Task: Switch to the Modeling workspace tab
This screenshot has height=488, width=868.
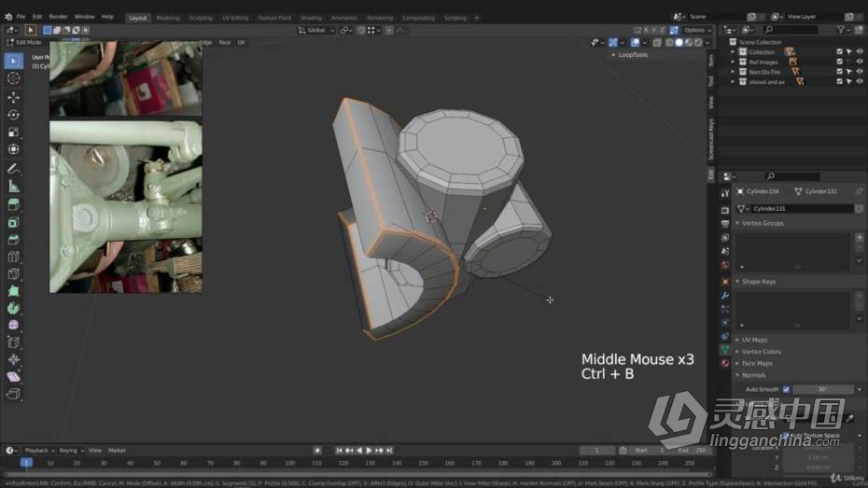Action: [168, 18]
